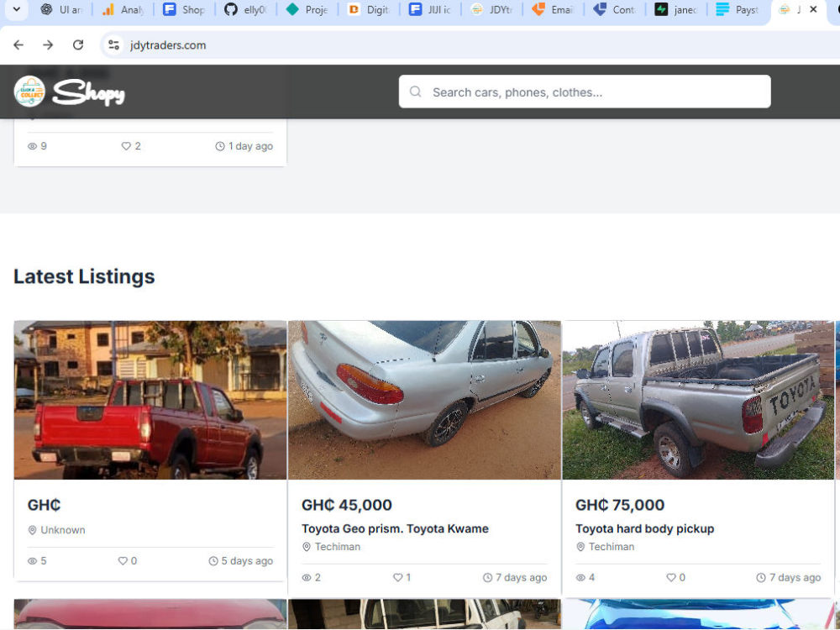The height and width of the screenshot is (630, 840).
Task: Click the eye icon showing 2 views on Geo prism
Action: [x=307, y=577]
